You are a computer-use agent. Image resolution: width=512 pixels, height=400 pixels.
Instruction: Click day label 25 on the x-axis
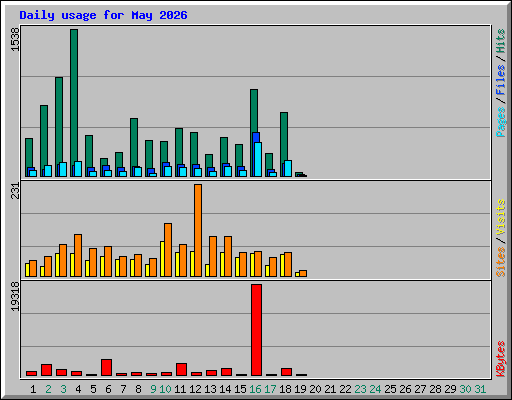click(390, 389)
